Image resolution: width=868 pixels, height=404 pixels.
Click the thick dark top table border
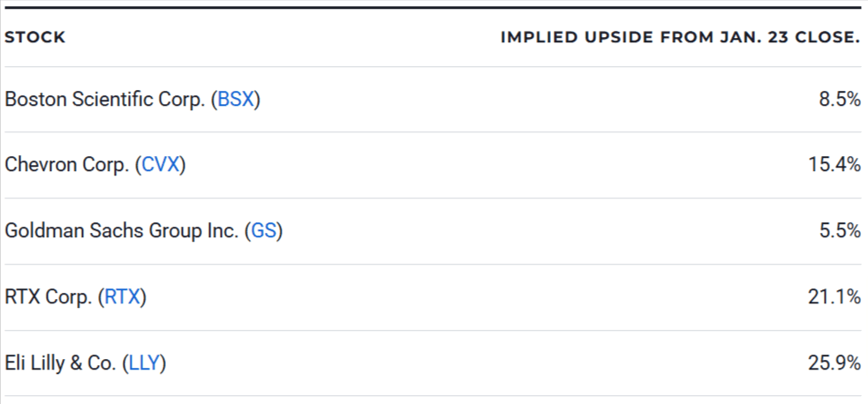point(433,8)
